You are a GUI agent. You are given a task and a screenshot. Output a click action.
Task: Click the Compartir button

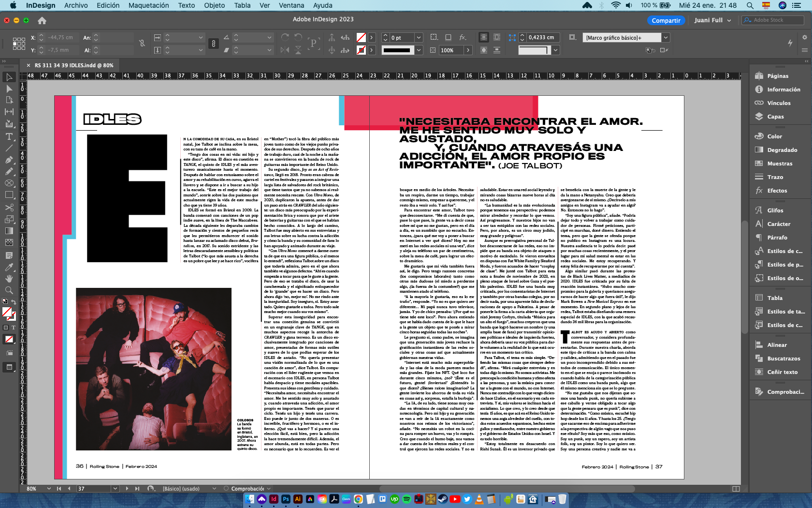(x=666, y=20)
